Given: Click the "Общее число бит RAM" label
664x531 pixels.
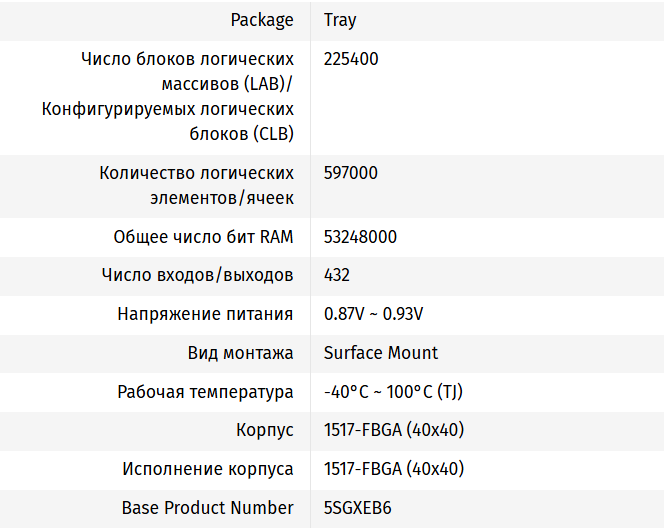Looking at the screenshot, I should coord(204,237).
